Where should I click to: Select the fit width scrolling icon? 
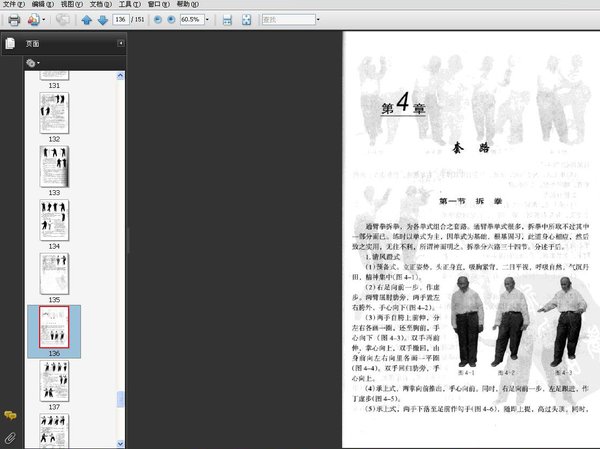tap(227, 20)
